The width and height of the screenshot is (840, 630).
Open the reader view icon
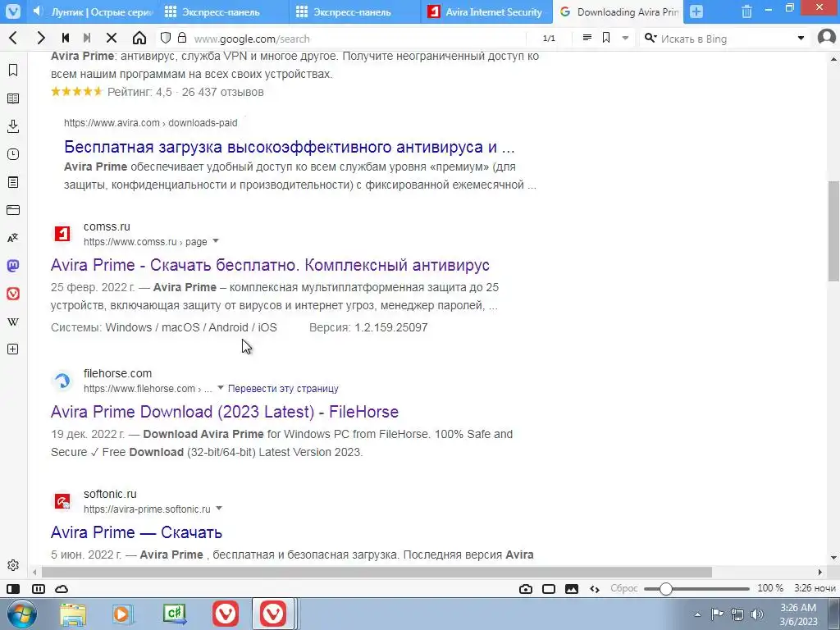pos(587,38)
